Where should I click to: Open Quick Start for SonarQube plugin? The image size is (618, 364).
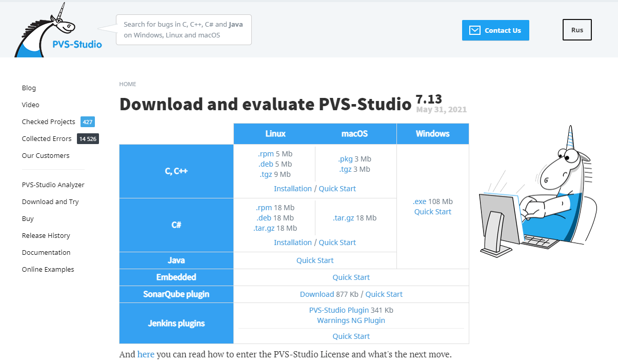point(384,294)
